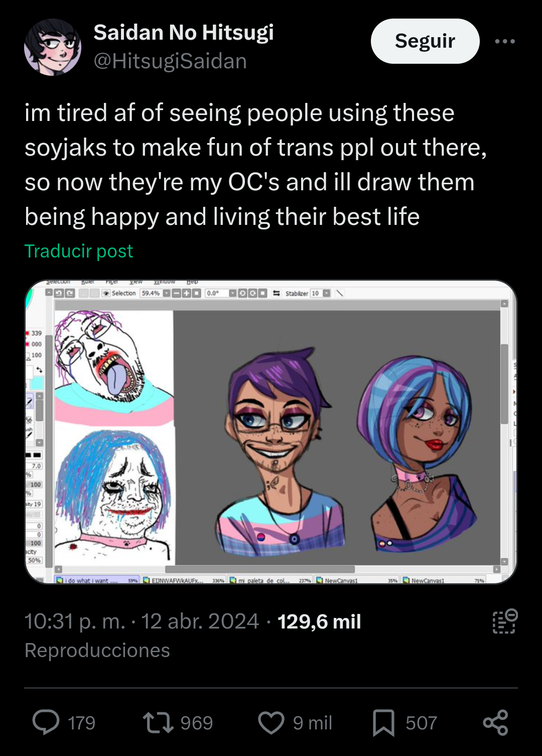Bookmark this post
Image resolution: width=542 pixels, height=756 pixels.
coord(383,722)
